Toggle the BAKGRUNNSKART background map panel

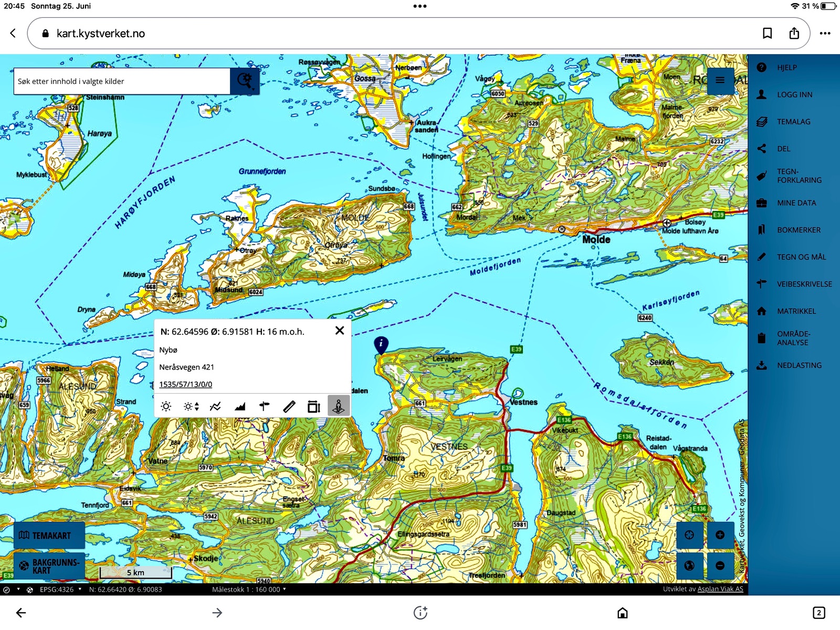click(x=49, y=566)
